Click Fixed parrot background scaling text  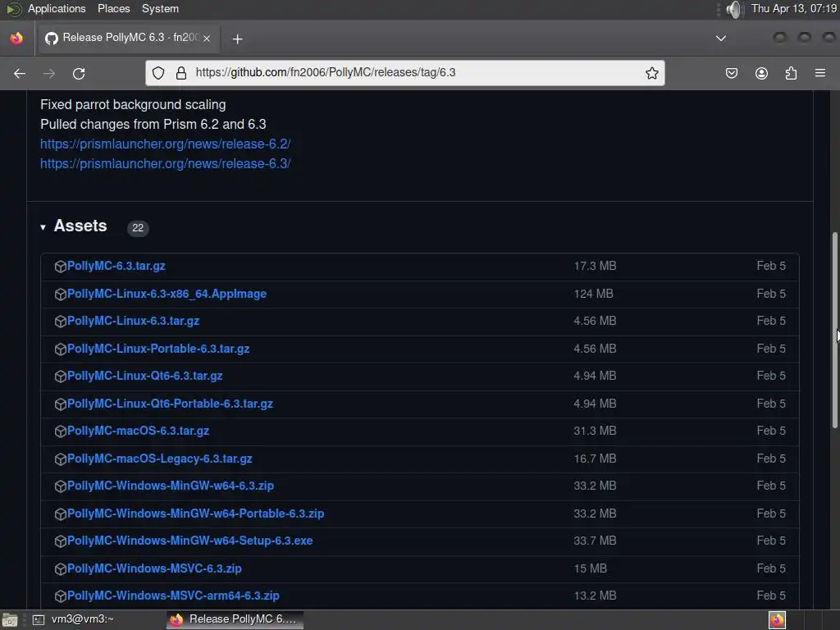click(133, 105)
